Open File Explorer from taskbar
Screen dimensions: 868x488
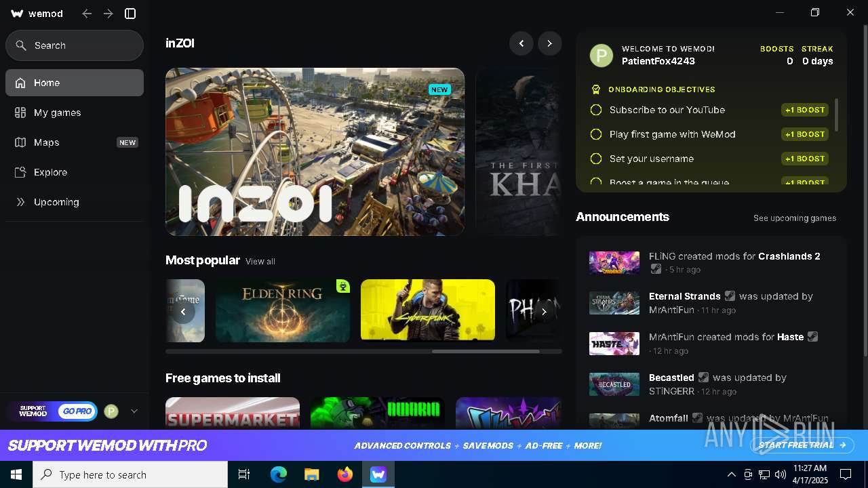coord(311,474)
